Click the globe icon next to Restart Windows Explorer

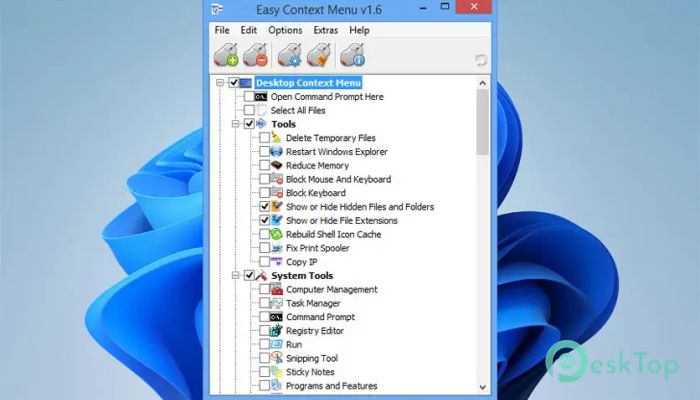(x=276, y=151)
